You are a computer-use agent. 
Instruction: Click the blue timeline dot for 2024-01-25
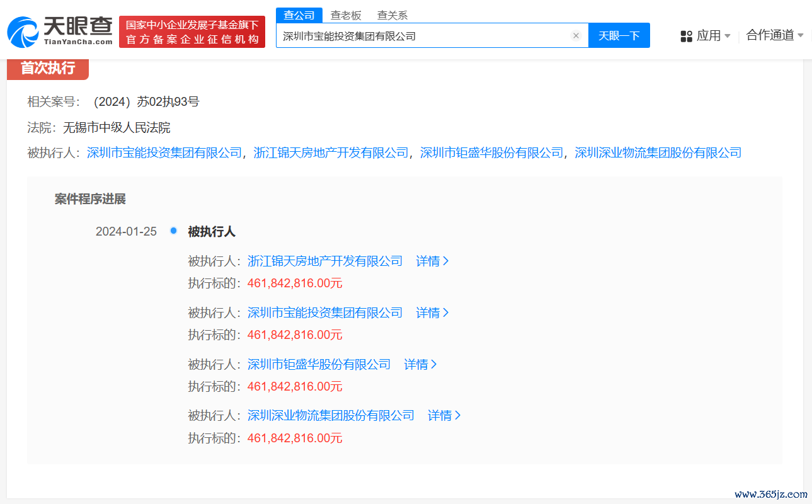[173, 231]
